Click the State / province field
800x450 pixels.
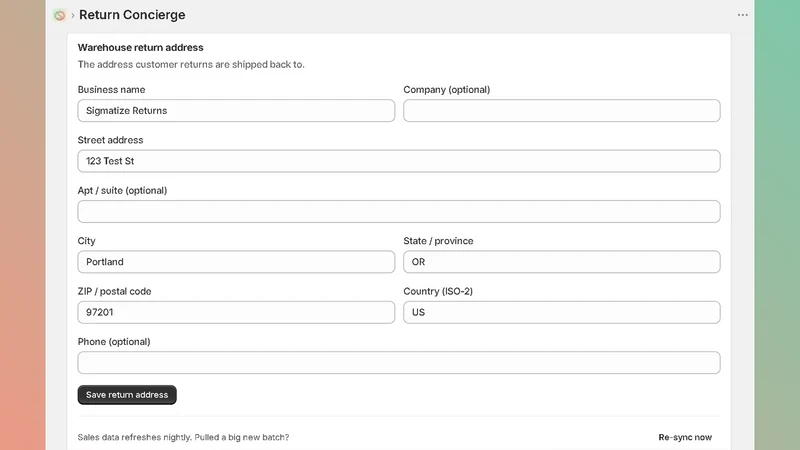[562, 262]
